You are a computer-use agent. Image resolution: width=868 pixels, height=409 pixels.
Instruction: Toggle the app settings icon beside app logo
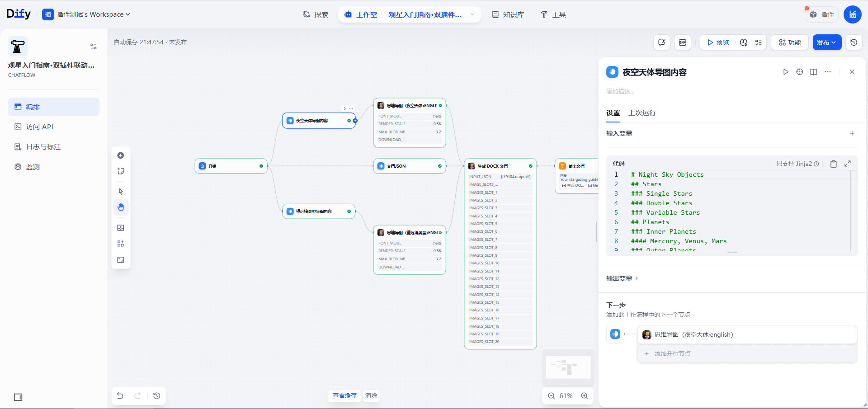tap(94, 47)
